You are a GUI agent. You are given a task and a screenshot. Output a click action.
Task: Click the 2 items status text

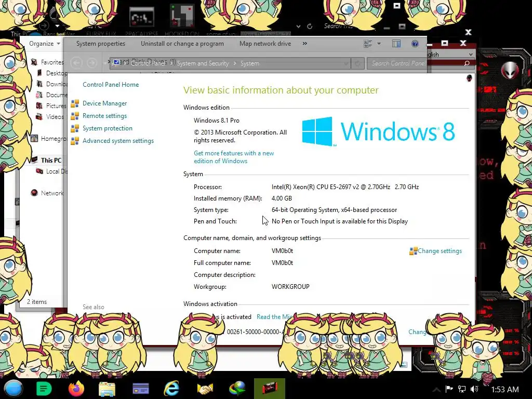(37, 302)
